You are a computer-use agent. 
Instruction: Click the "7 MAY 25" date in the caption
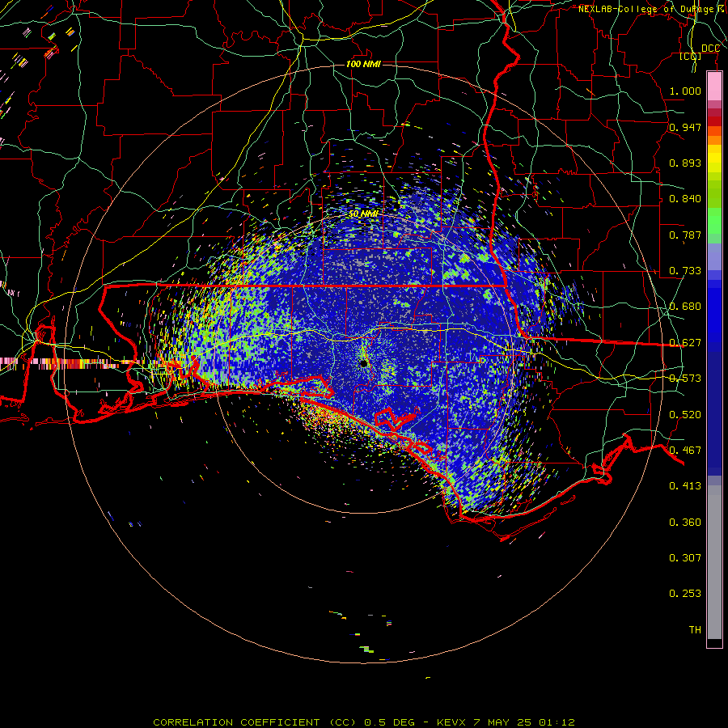[x=502, y=722]
